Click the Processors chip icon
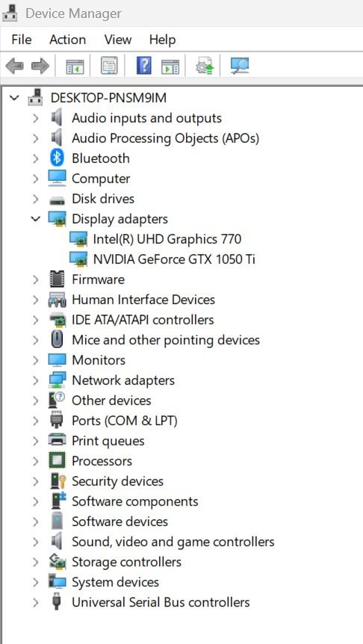Viewport: 363px width, 644px height. [x=57, y=461]
